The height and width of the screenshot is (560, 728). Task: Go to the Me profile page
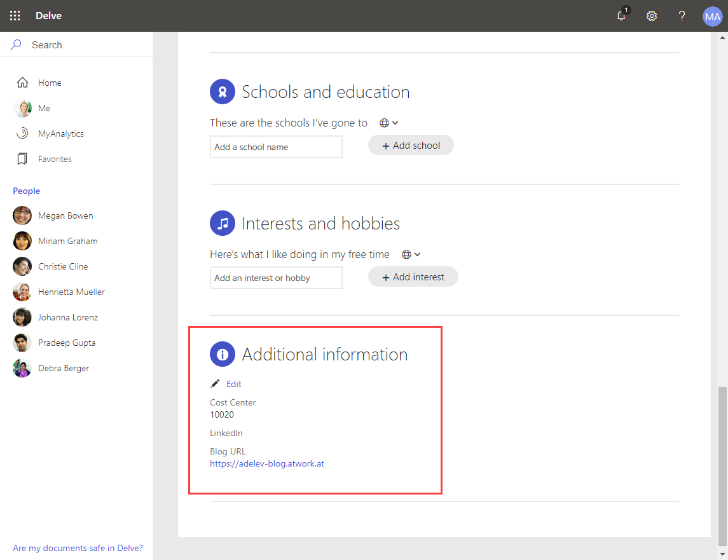[44, 108]
